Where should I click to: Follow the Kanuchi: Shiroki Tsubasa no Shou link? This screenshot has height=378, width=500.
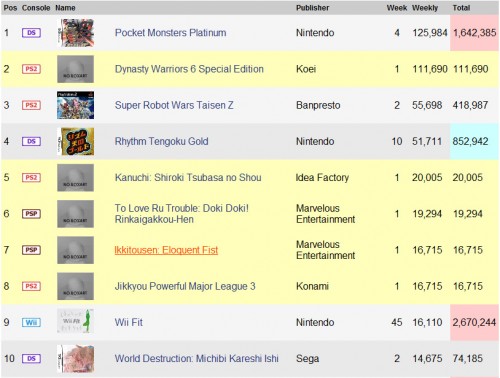(188, 177)
